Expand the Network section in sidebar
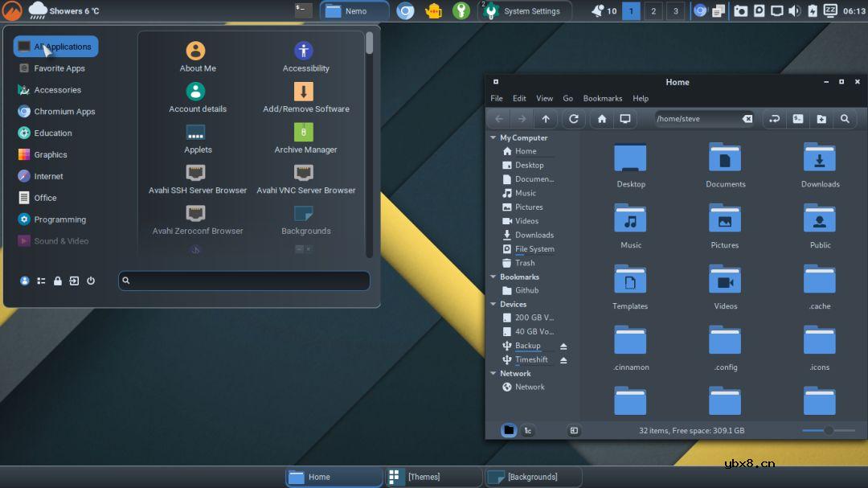Viewport: 868px width, 488px height. (493, 373)
